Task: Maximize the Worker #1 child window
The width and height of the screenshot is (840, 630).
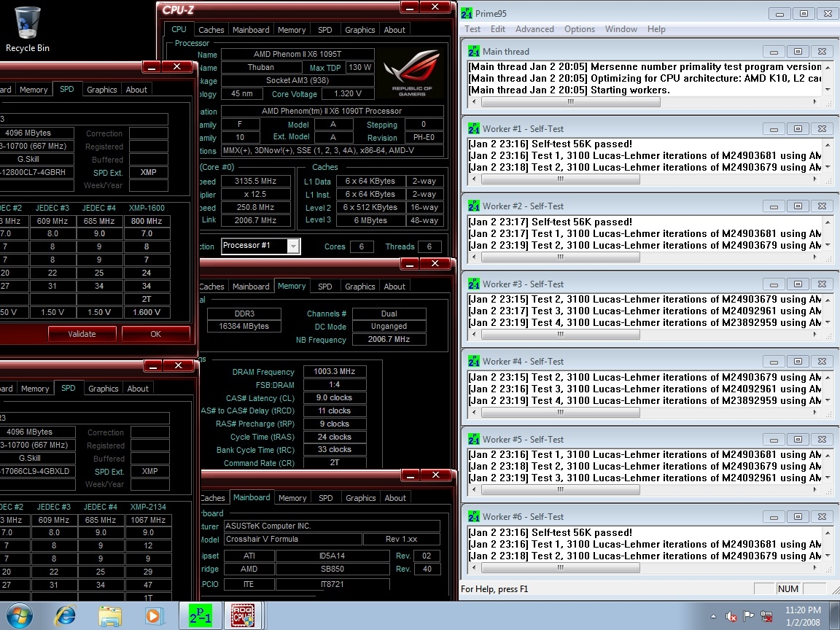Action: 798,128
